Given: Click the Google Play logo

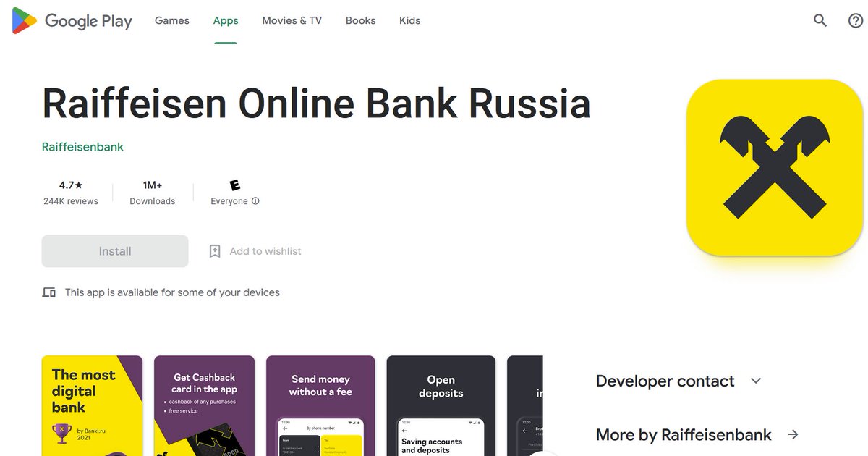Looking at the screenshot, I should click(72, 21).
